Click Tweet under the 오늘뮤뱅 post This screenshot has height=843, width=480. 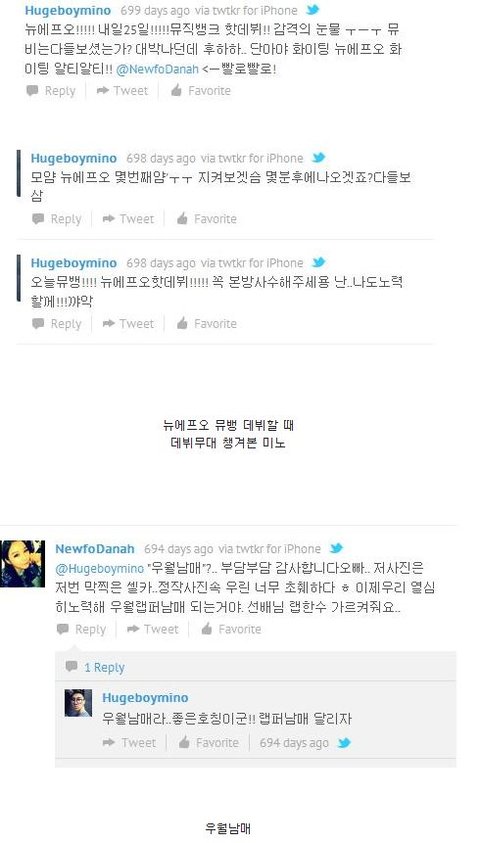pos(128,324)
